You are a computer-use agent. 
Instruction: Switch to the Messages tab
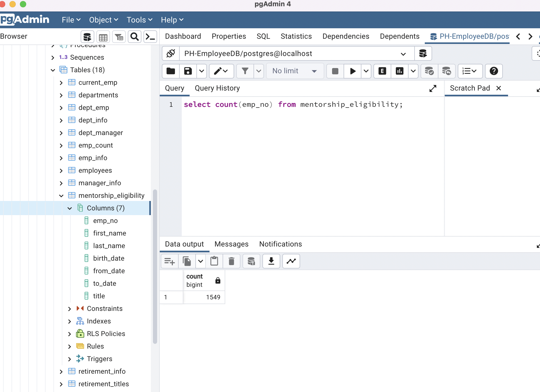[x=231, y=244]
